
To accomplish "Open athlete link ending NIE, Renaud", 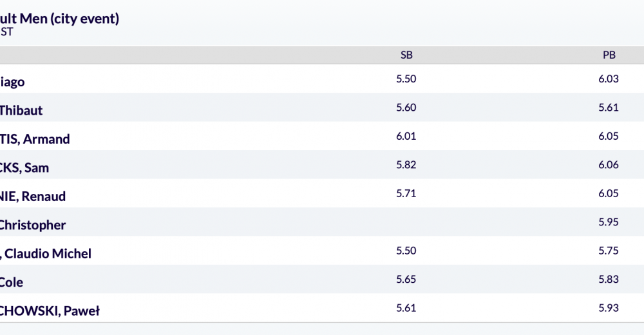I will coord(32,196).
